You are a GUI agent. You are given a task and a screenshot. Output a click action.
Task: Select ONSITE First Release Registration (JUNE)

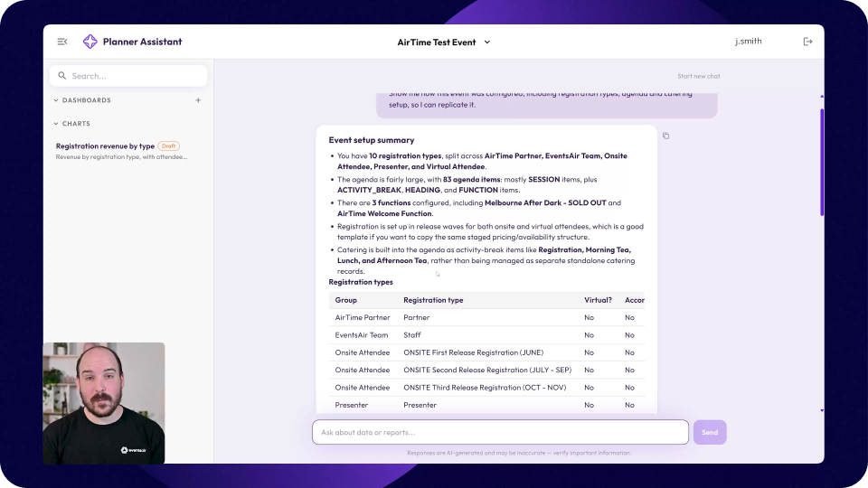(473, 352)
